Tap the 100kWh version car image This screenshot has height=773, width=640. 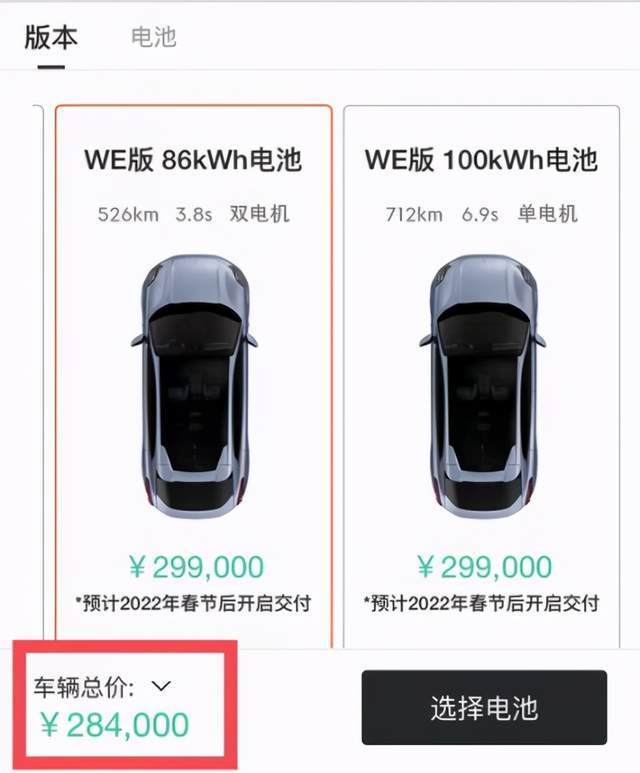(482, 387)
